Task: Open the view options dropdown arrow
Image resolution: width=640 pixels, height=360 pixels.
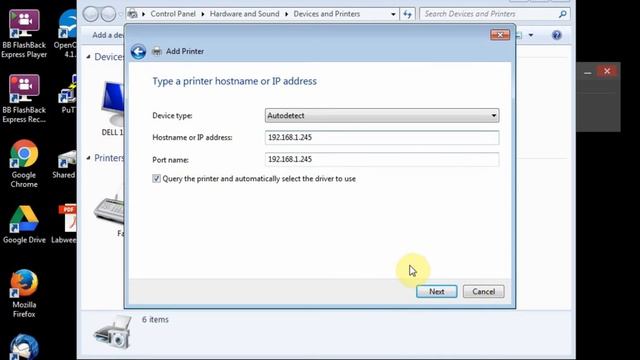Action: 531,35
